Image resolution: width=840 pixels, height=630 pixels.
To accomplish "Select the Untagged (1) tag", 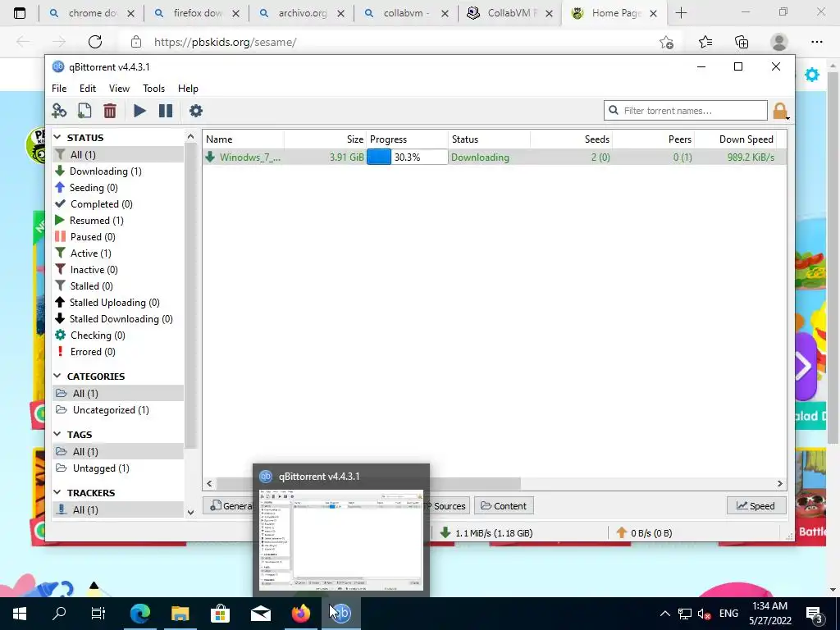I will [x=118, y=468].
